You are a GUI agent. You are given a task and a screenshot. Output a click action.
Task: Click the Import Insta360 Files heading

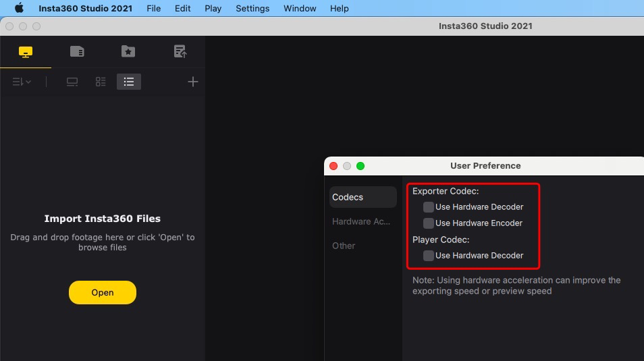click(x=102, y=219)
